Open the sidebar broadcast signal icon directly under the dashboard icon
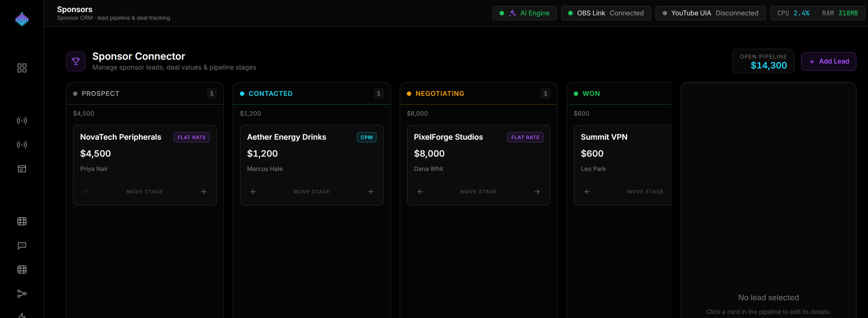Image resolution: width=868 pixels, height=318 pixels. point(22,120)
